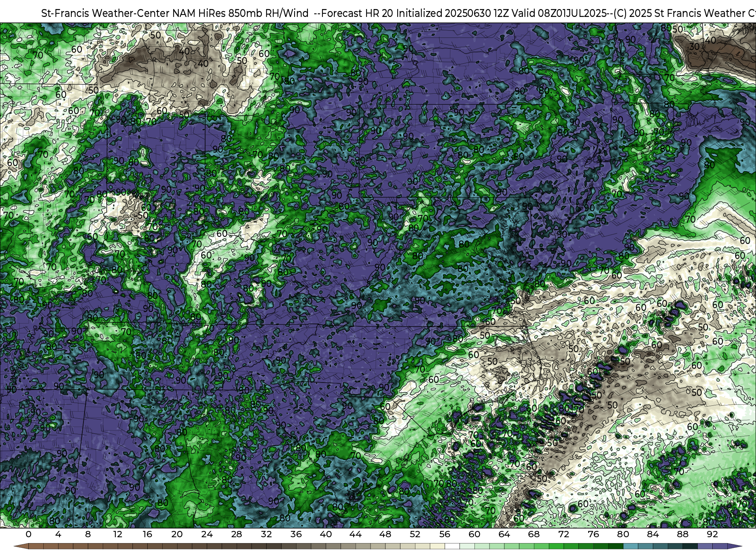This screenshot has height=551, width=756.
Task: Click the colorbar tick label '68'
Action: pos(534,534)
